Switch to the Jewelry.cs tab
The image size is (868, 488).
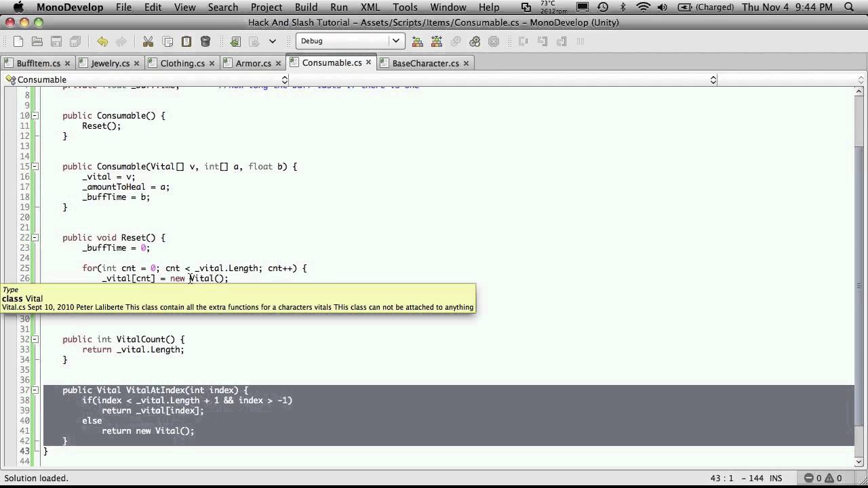coord(110,63)
